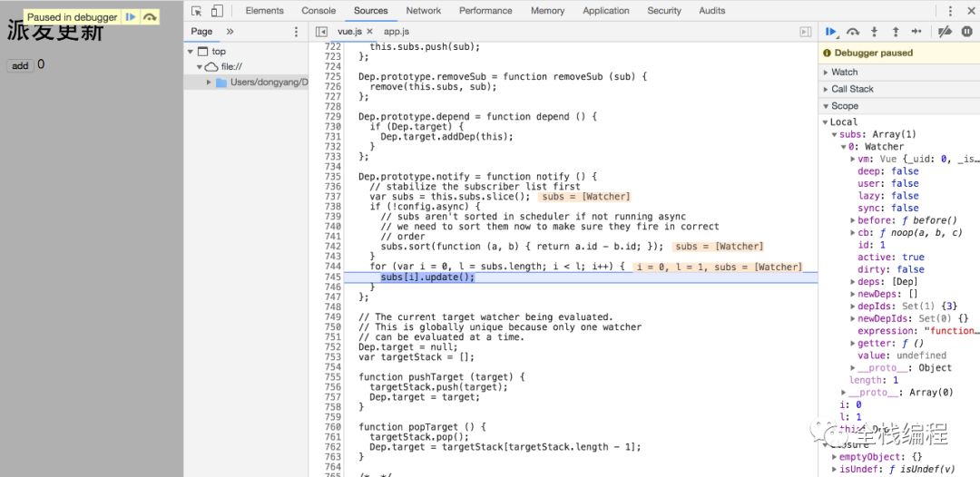Activate the inspect element picker
The width and height of the screenshot is (980, 477).
pyautogui.click(x=196, y=11)
